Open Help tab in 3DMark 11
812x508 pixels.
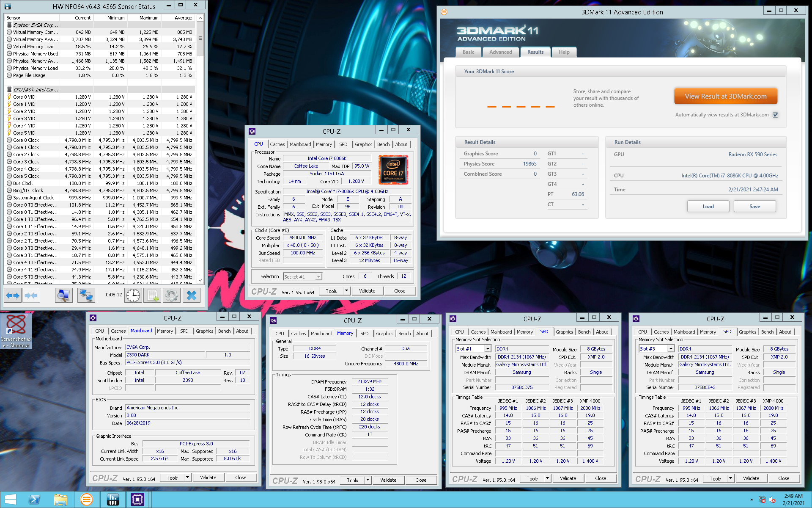(564, 52)
